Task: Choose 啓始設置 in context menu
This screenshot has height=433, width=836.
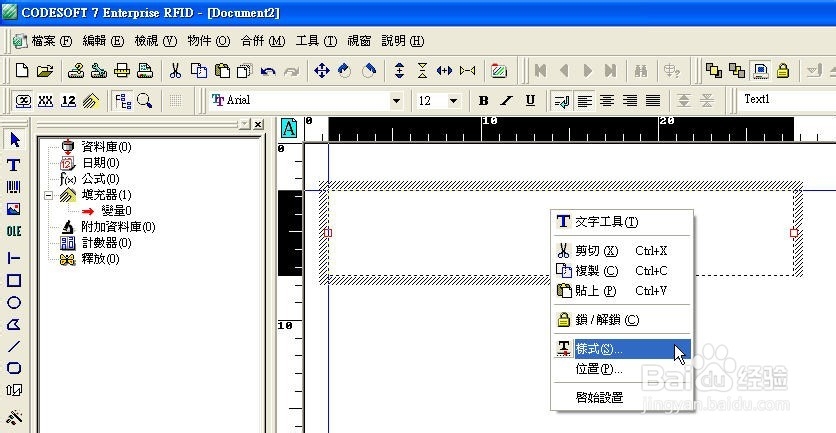Action: point(623,398)
